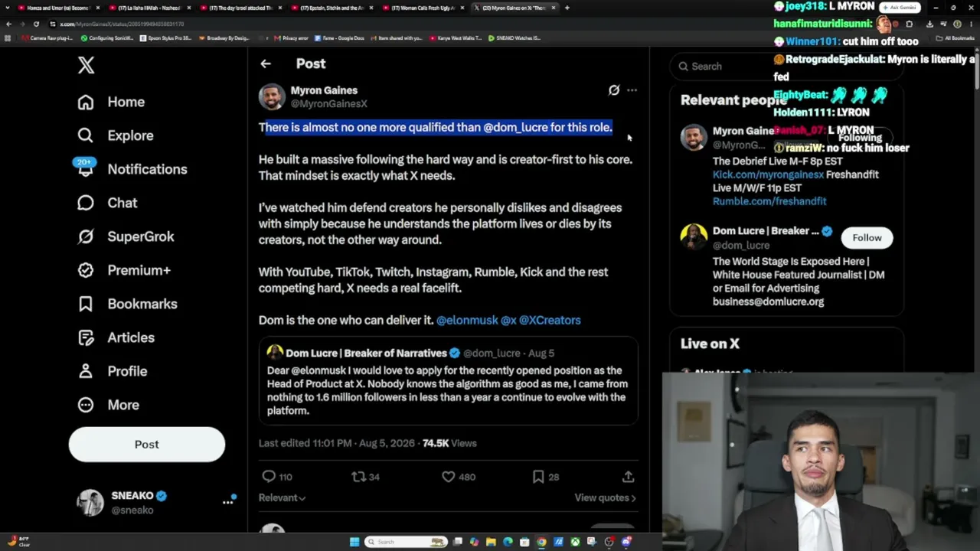Select the 'Myron Gaines on X' tab
Screen dimensions: 980x551
tap(514, 8)
